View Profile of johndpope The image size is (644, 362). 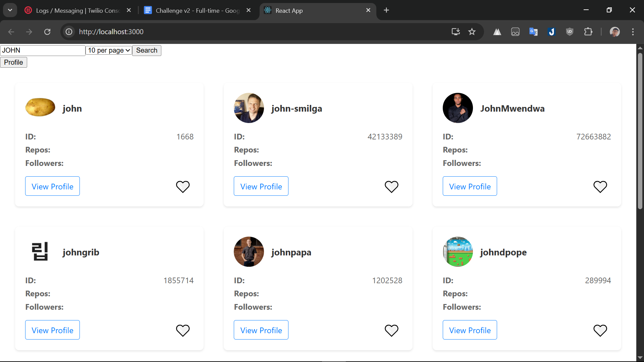coord(470,330)
